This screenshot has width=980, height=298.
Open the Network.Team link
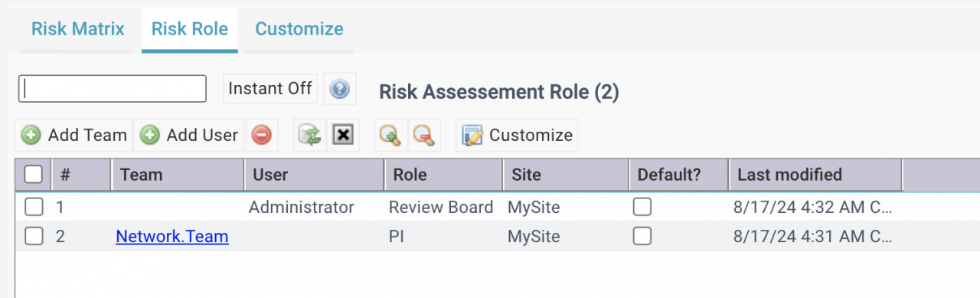[x=172, y=237]
